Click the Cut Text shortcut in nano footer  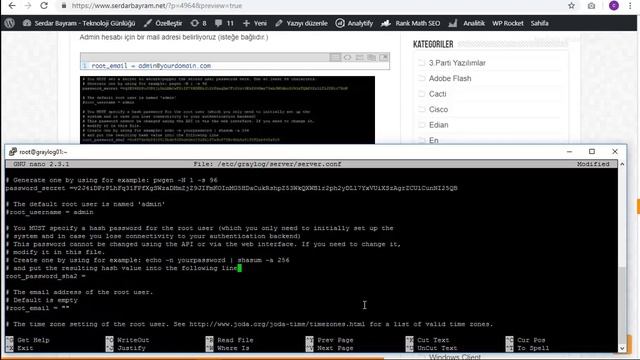pyautogui.click(x=428, y=340)
